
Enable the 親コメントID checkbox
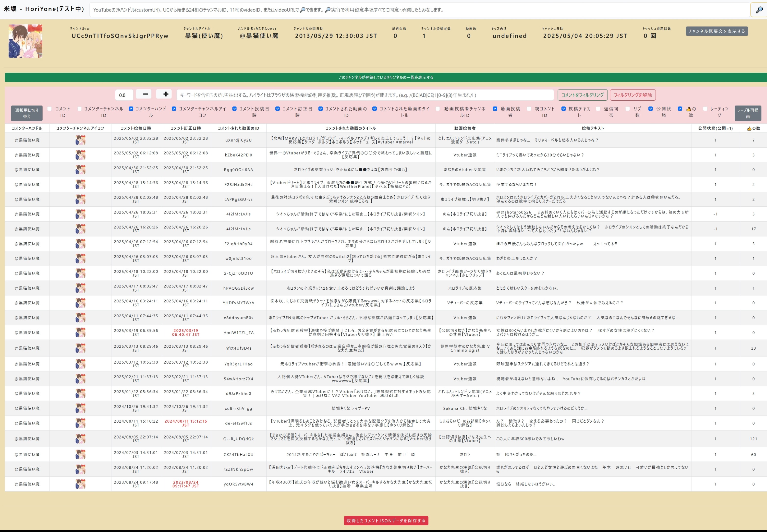coord(529,109)
